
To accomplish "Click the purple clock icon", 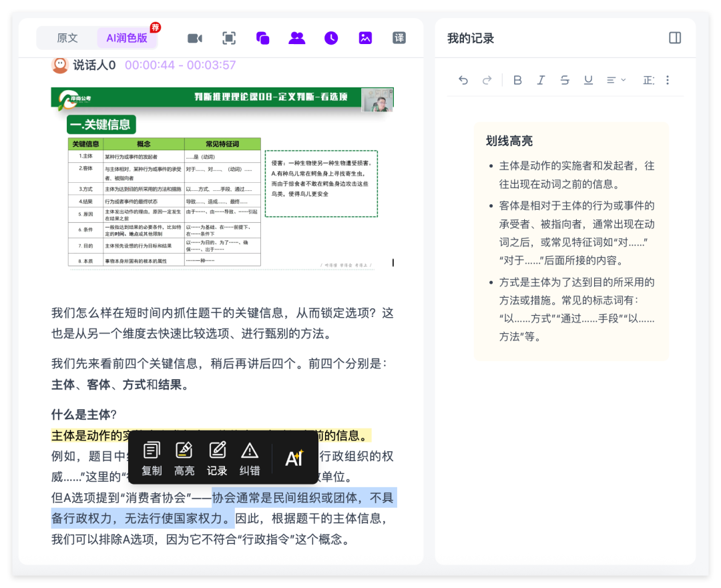I will pos(331,38).
